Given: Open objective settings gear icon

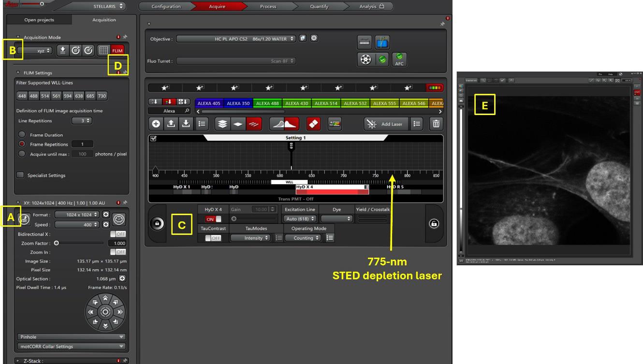Looking at the screenshot, I should pyautogui.click(x=314, y=38).
